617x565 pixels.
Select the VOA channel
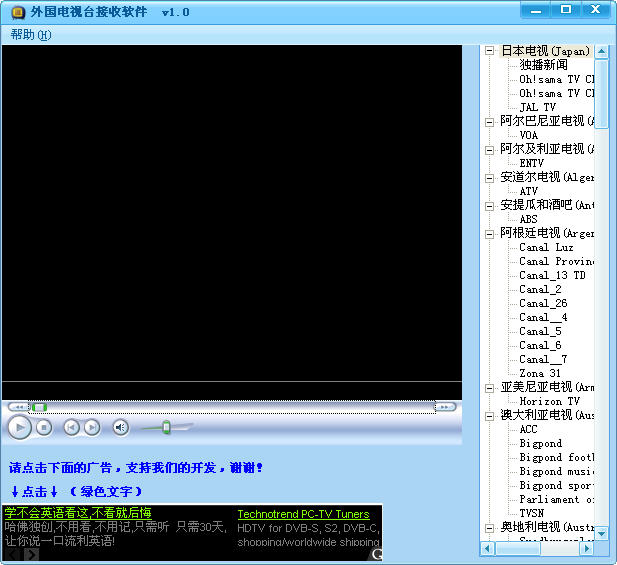[x=528, y=135]
